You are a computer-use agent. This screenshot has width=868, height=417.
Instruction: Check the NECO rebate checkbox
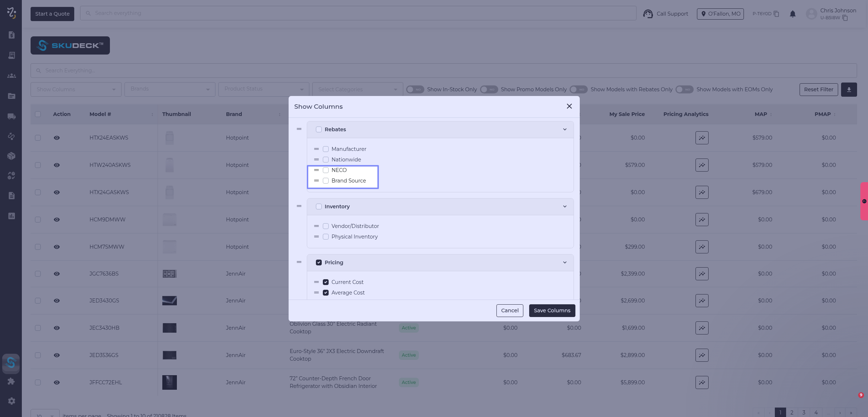(x=326, y=170)
